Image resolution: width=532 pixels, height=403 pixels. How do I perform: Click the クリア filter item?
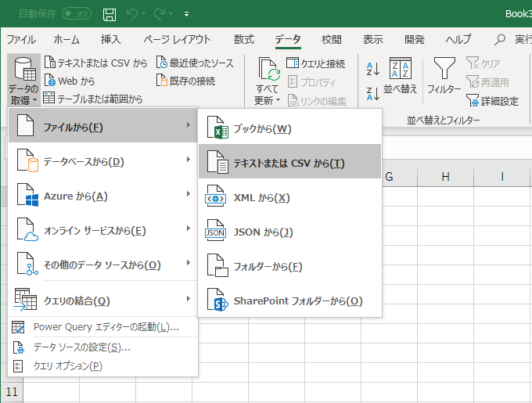click(483, 63)
